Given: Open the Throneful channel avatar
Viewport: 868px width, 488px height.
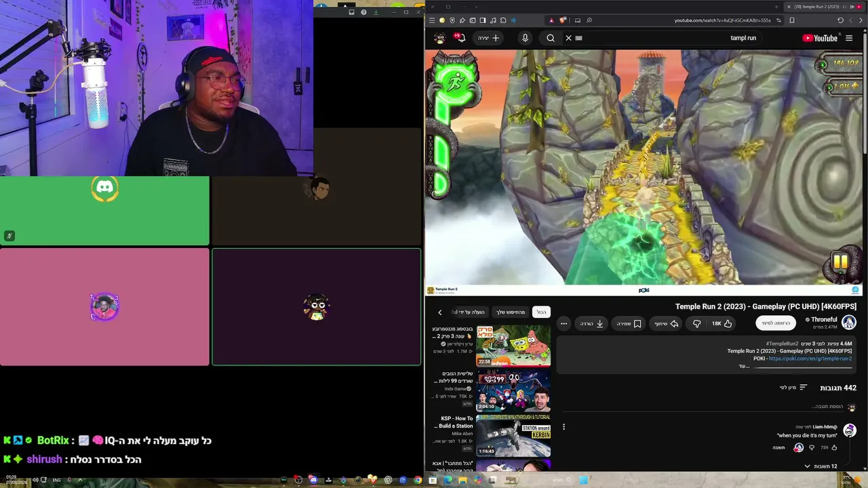Looking at the screenshot, I should (849, 323).
